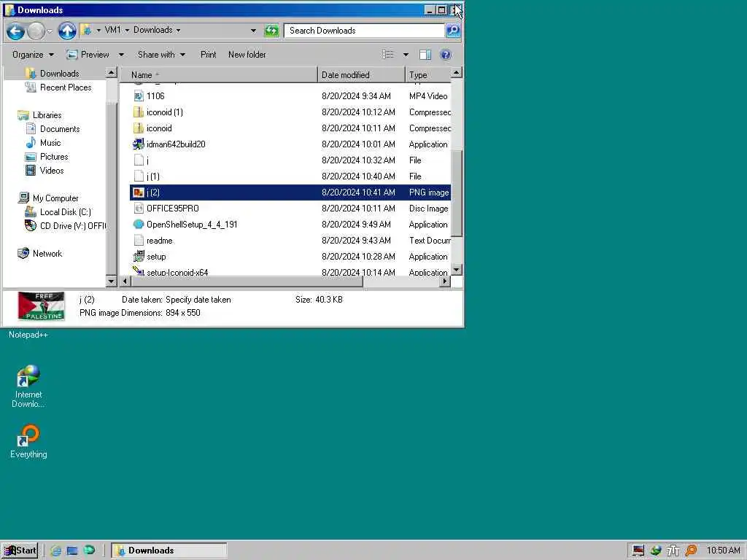Open Recent Places in navigation pane

click(x=65, y=87)
